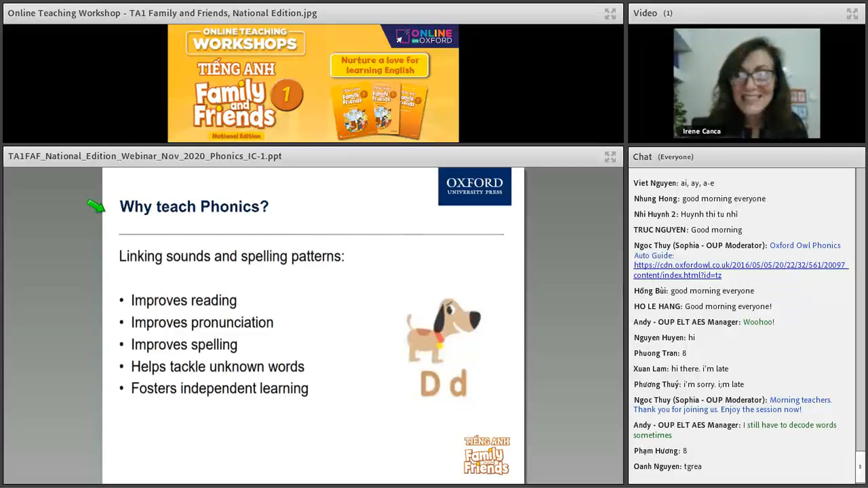Click the green arrow pointer on slide
Image resolution: width=868 pixels, height=488 pixels.
96,206
